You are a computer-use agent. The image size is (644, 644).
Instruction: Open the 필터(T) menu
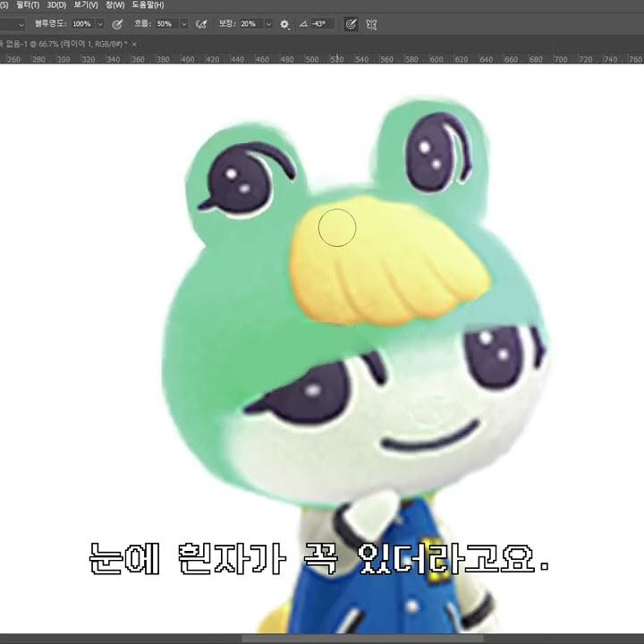pyautogui.click(x=28, y=5)
